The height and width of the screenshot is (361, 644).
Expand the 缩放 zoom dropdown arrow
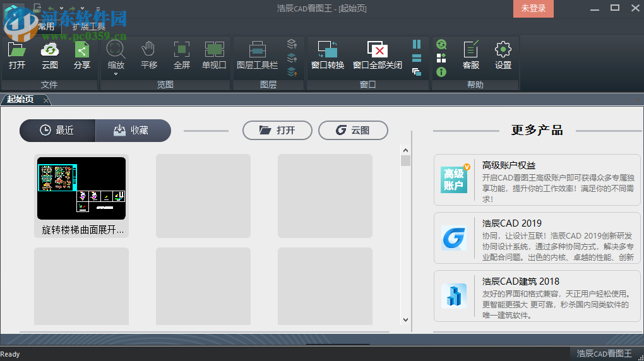(x=116, y=74)
